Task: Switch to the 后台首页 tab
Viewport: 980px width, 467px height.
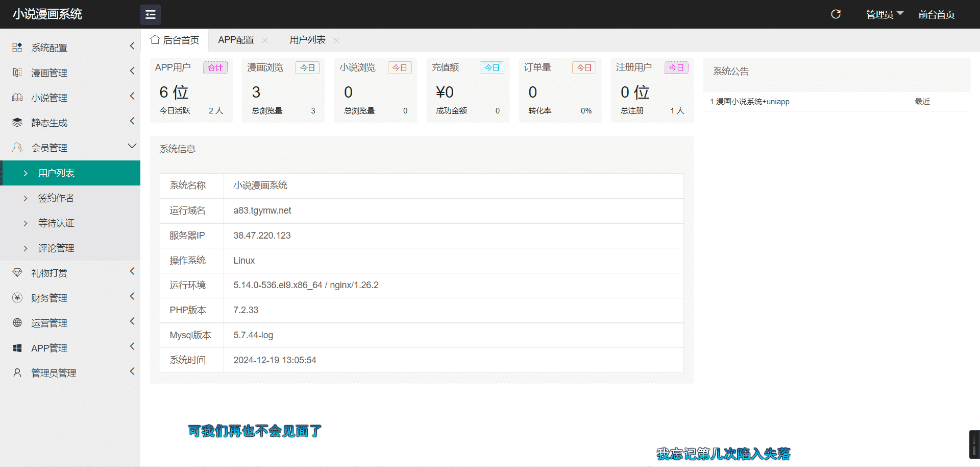Action: point(175,40)
